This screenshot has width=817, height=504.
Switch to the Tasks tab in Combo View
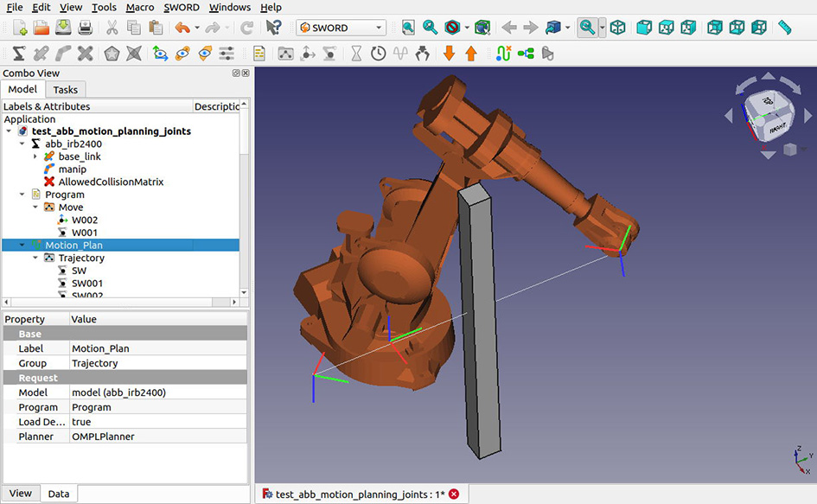(65, 89)
